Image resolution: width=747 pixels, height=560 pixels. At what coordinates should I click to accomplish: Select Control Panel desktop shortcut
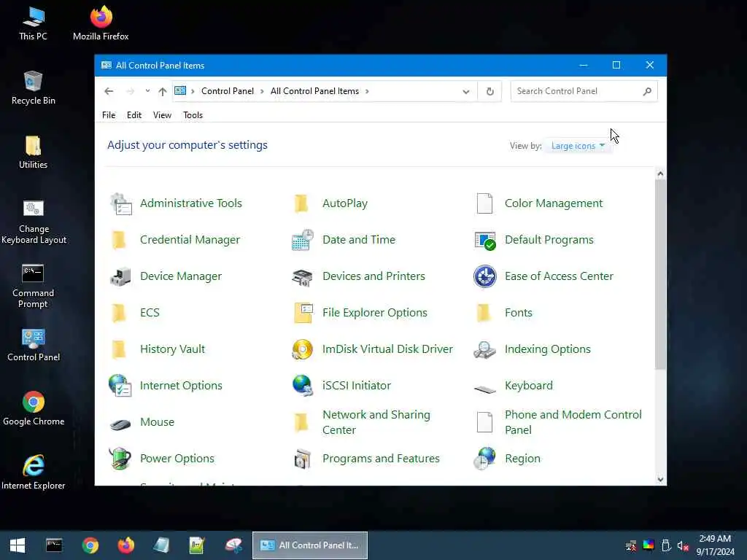(34, 345)
